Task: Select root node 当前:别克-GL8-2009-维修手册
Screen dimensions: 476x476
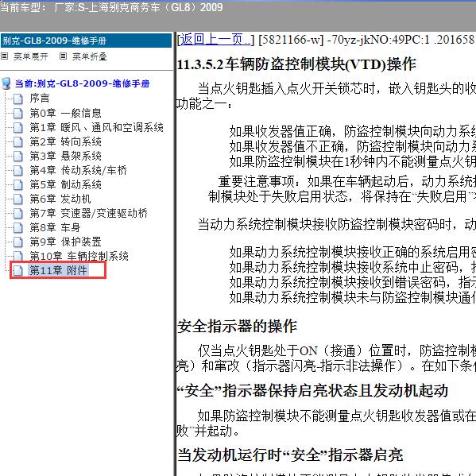Action: pyautogui.click(x=82, y=83)
